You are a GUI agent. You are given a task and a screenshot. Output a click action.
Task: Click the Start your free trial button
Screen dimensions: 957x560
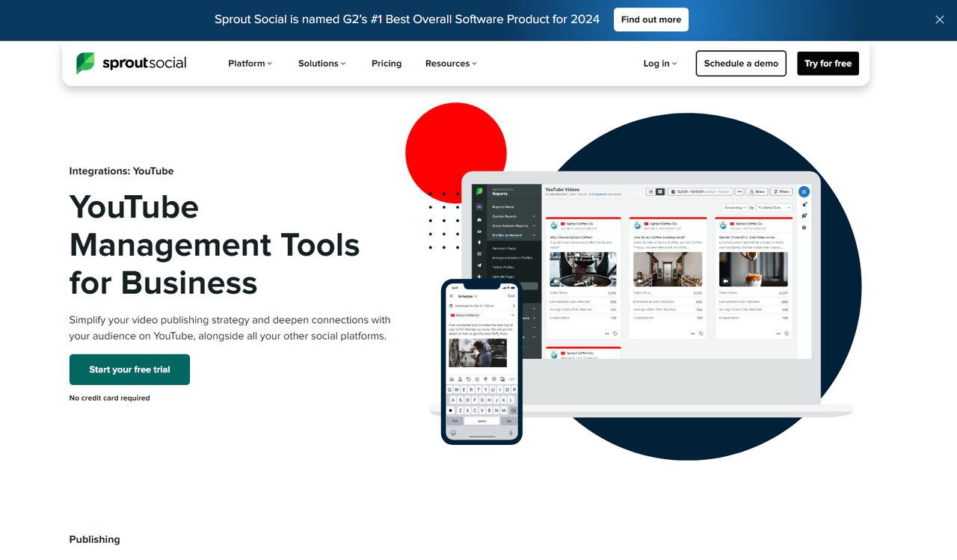(129, 369)
